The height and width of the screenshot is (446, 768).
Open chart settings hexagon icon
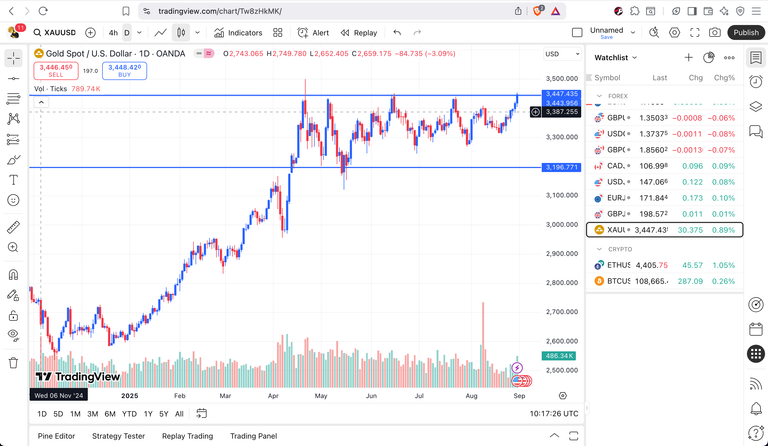pos(674,33)
